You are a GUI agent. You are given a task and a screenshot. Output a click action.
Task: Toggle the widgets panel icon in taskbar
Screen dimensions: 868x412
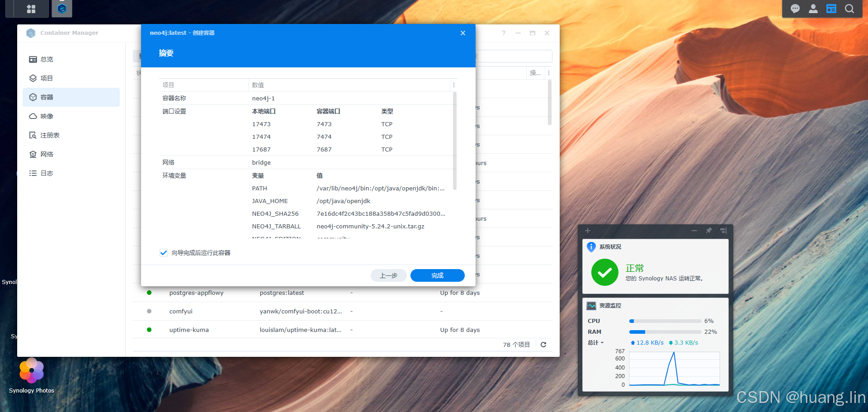831,9
